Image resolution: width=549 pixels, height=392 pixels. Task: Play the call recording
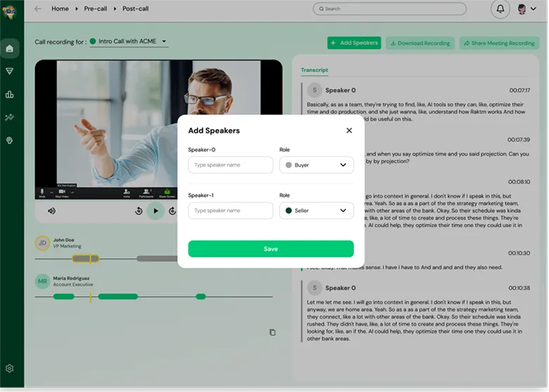coord(156,211)
